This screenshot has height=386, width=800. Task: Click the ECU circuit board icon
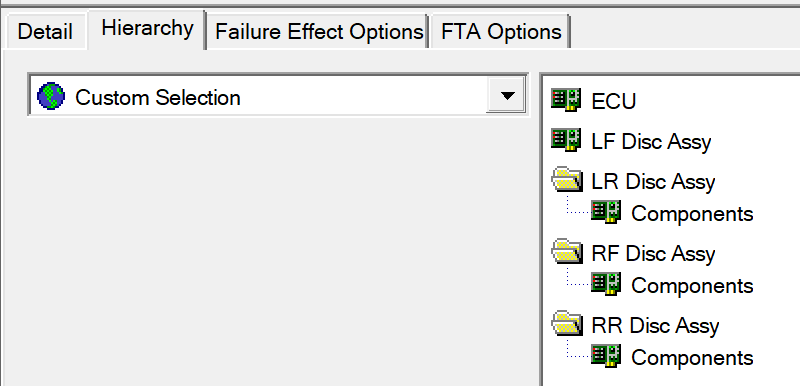pyautogui.click(x=566, y=100)
